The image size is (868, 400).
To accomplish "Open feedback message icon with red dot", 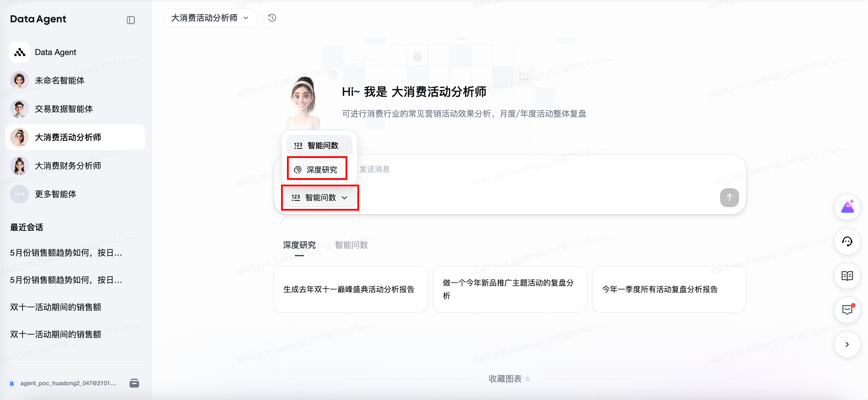I will (x=847, y=310).
